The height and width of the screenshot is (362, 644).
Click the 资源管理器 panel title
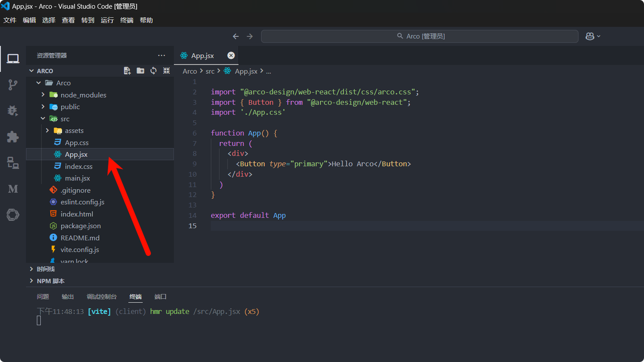click(x=52, y=55)
